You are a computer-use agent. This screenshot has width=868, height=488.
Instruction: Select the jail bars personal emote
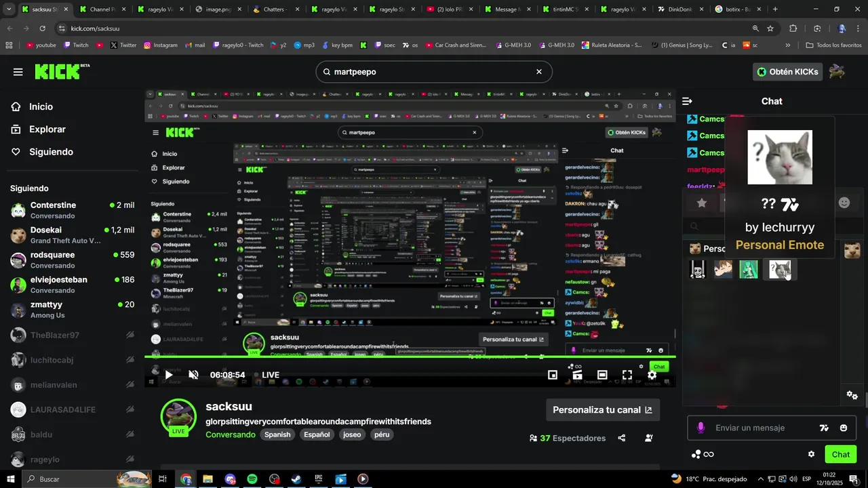[698, 269]
